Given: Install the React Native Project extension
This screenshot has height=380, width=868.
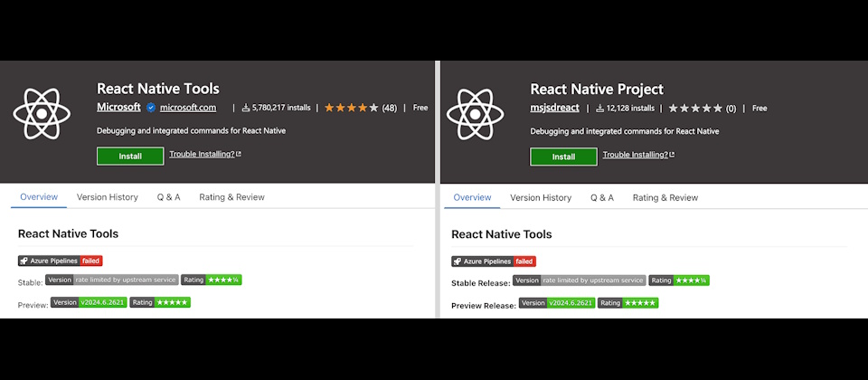Looking at the screenshot, I should click(x=563, y=156).
